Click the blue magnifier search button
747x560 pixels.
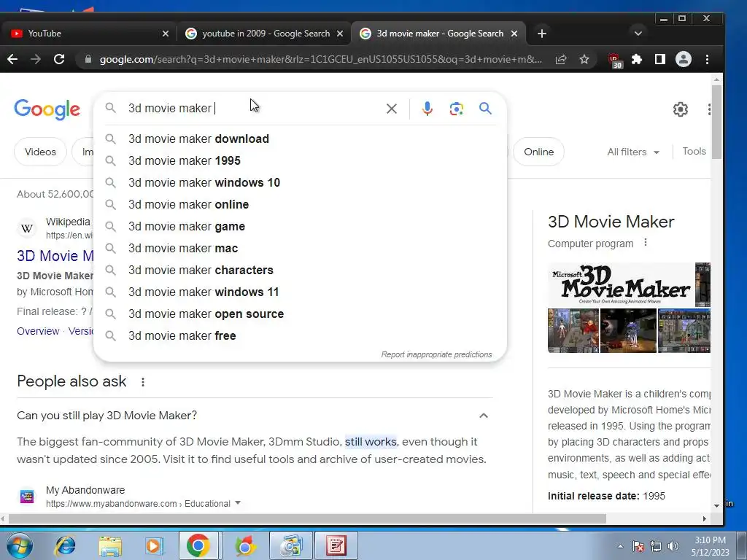[485, 109]
